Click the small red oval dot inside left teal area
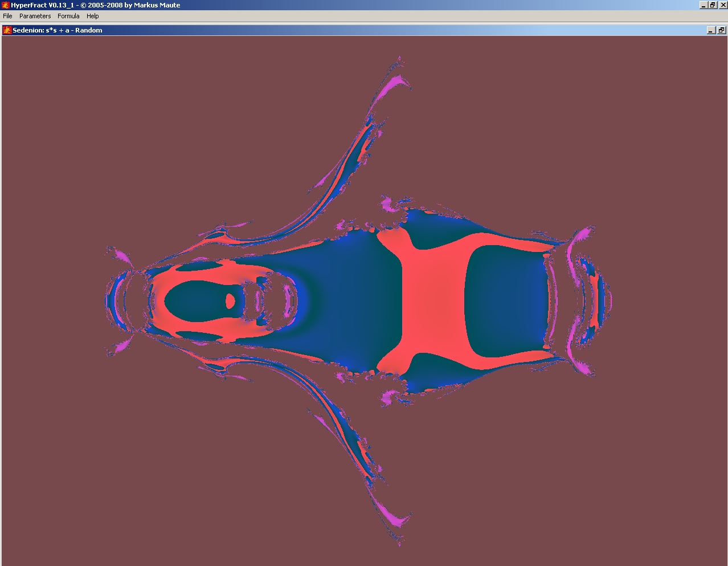The width and height of the screenshot is (728, 566). pyautogui.click(x=230, y=300)
